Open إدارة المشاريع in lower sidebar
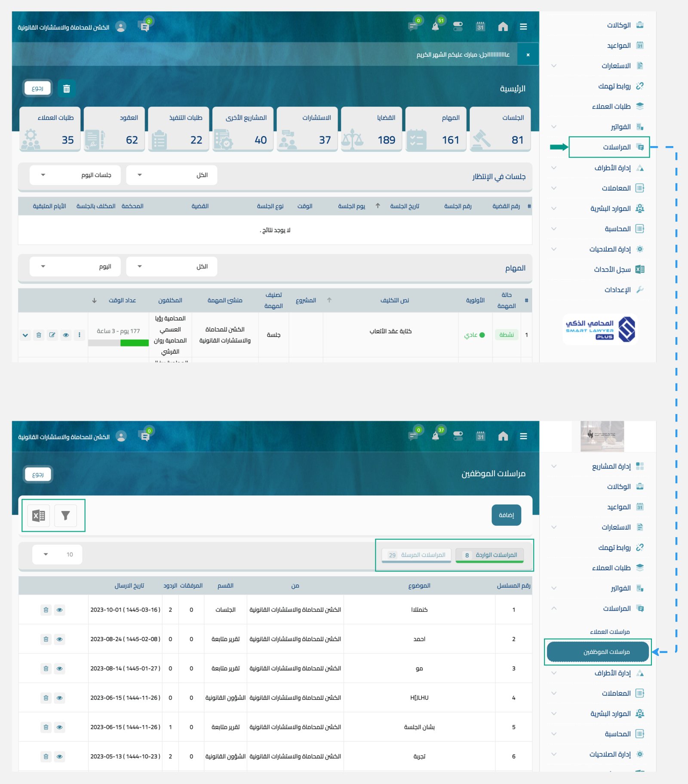The height and width of the screenshot is (784, 688). pos(617,466)
